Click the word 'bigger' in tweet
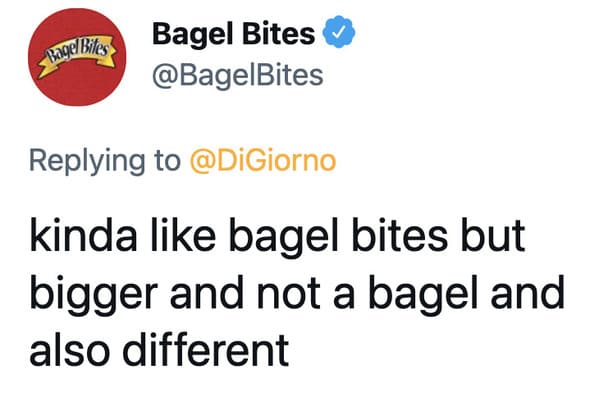 tap(94, 295)
